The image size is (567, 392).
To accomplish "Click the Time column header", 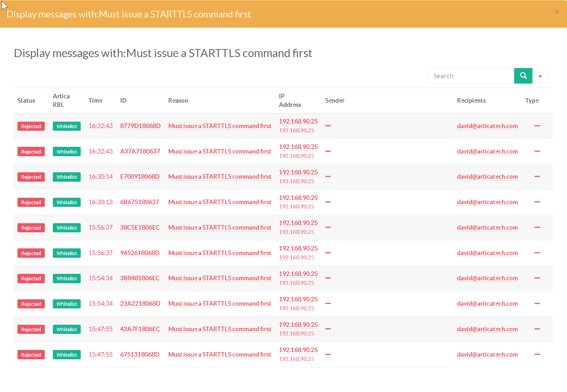I will pos(95,100).
